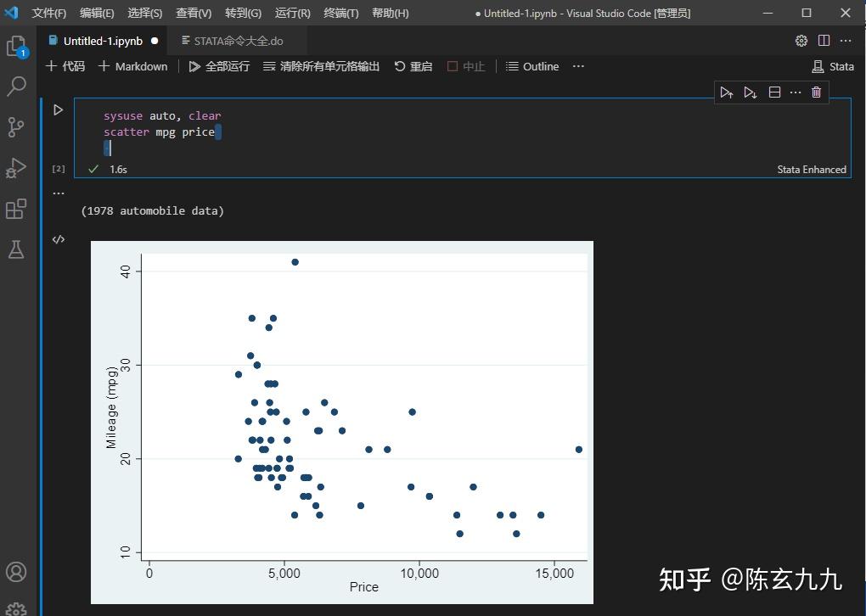Split the current notebook cell
Image resolution: width=866 pixels, height=616 pixels.
point(773,92)
